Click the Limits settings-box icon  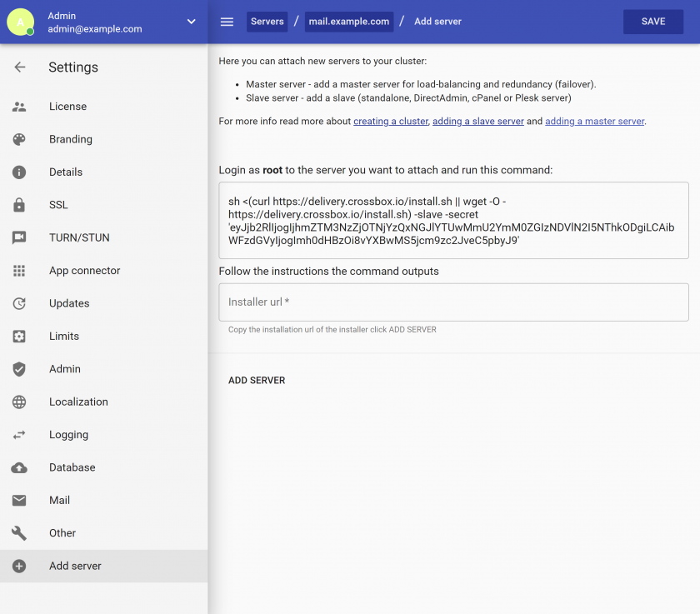pos(19,336)
